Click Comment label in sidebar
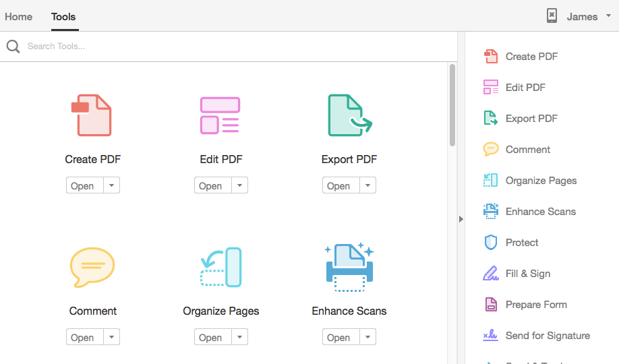 pyautogui.click(x=528, y=149)
